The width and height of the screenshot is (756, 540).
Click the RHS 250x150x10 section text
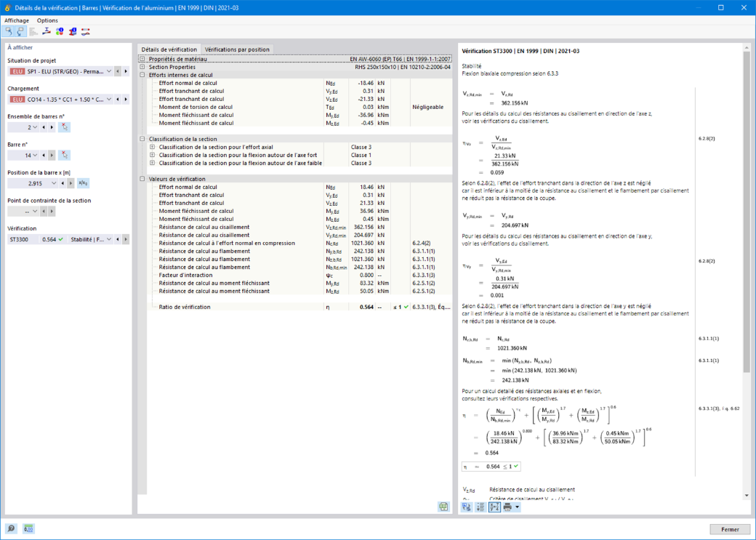coord(403,67)
